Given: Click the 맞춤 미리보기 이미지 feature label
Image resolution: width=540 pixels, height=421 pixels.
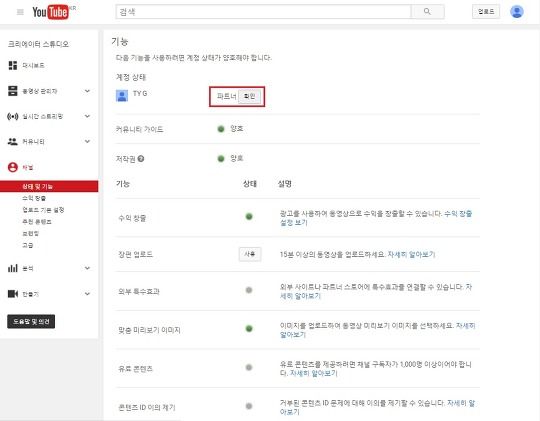Looking at the screenshot, I should [149, 330].
